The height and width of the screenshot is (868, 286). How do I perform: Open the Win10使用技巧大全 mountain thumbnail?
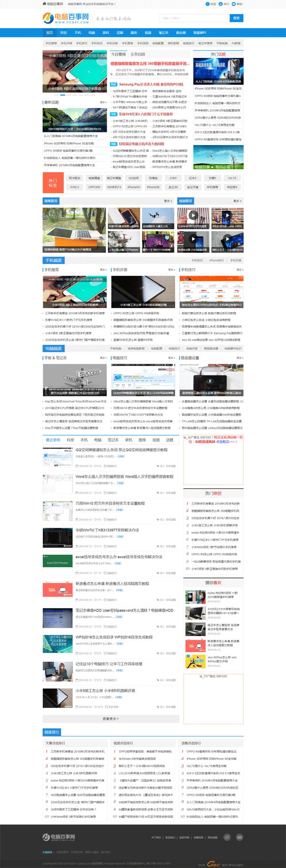point(75,120)
